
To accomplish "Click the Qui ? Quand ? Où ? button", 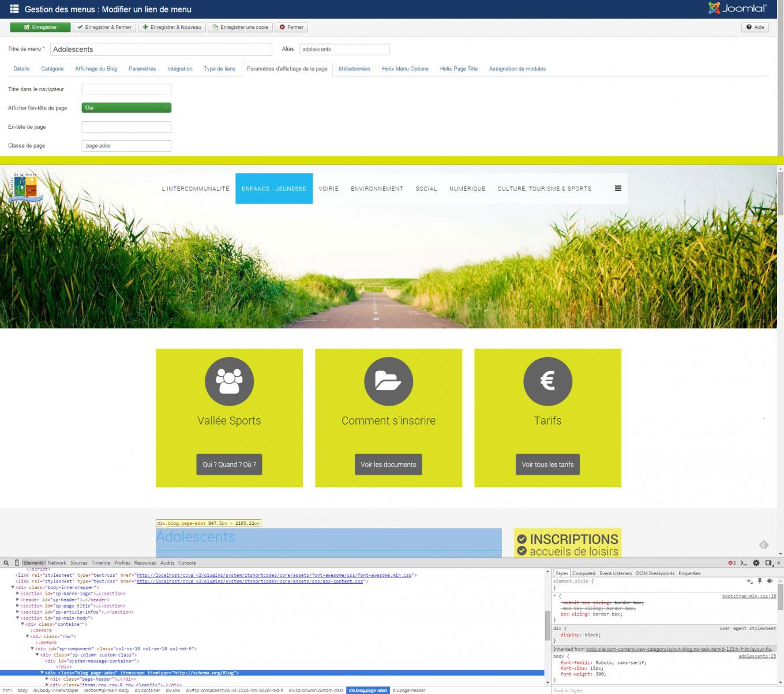I will (229, 464).
